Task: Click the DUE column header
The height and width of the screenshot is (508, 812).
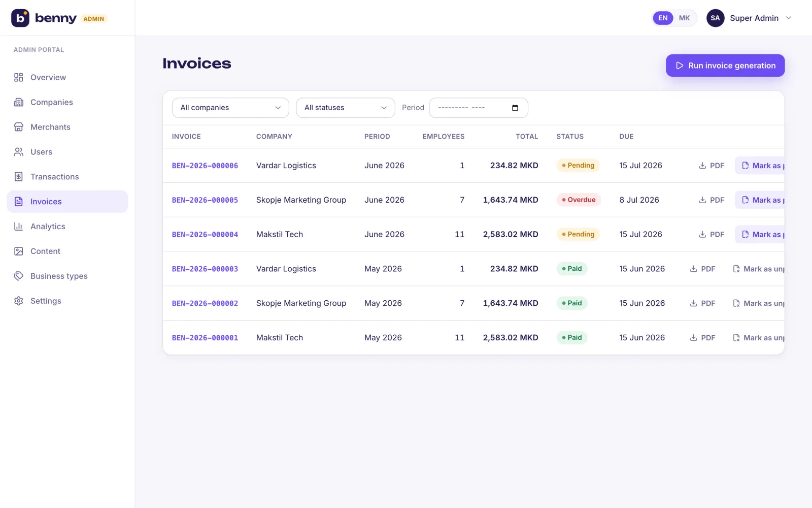Action: click(x=626, y=137)
